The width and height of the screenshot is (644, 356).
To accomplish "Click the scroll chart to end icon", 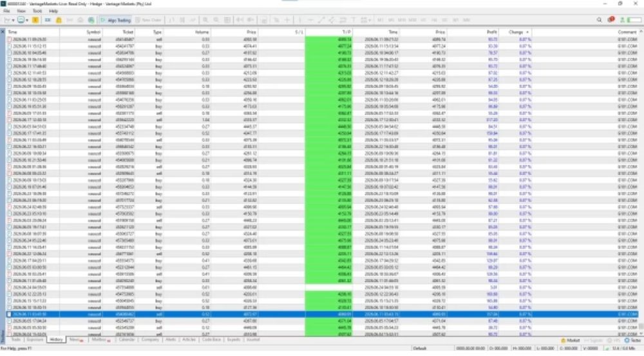I will [x=240, y=20].
